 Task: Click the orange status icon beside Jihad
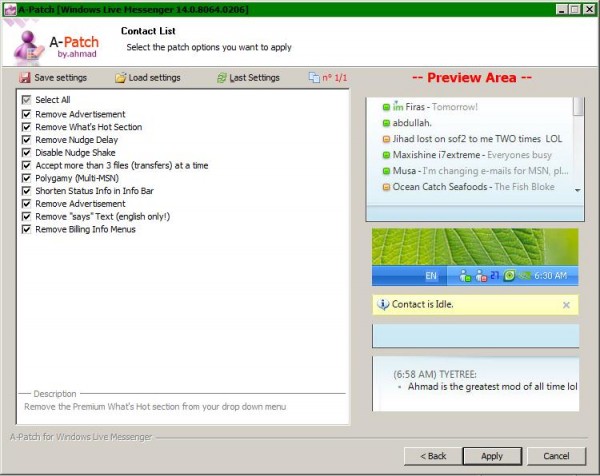tap(386, 139)
